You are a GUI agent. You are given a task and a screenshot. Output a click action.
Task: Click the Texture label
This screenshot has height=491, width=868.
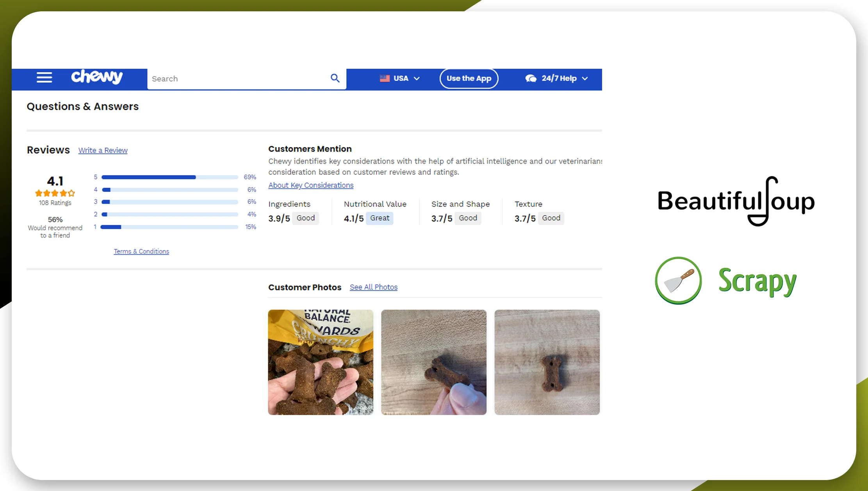pyautogui.click(x=528, y=204)
